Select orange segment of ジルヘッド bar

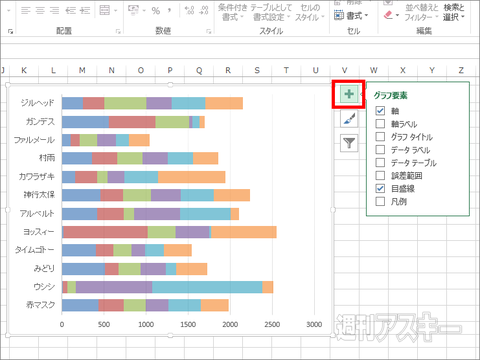[224, 103]
